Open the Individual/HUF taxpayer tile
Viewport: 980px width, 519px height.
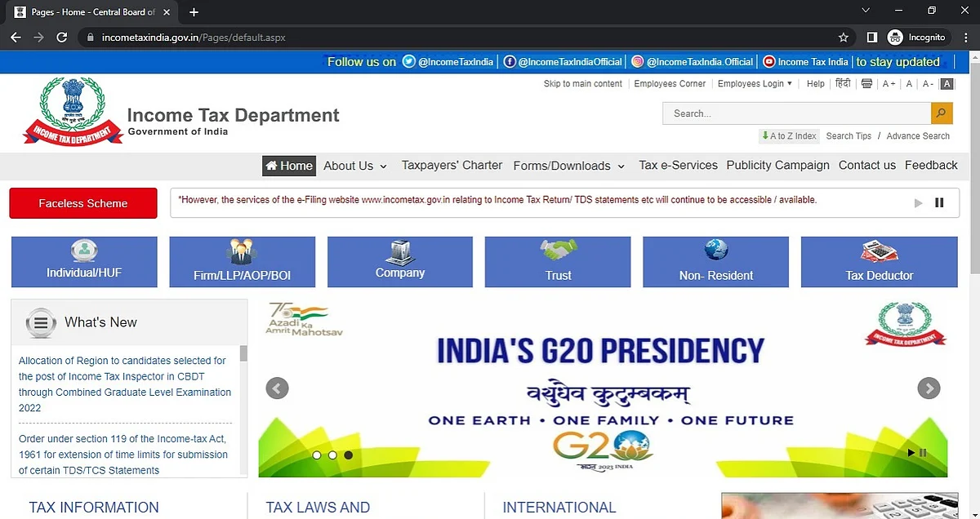[84, 262]
